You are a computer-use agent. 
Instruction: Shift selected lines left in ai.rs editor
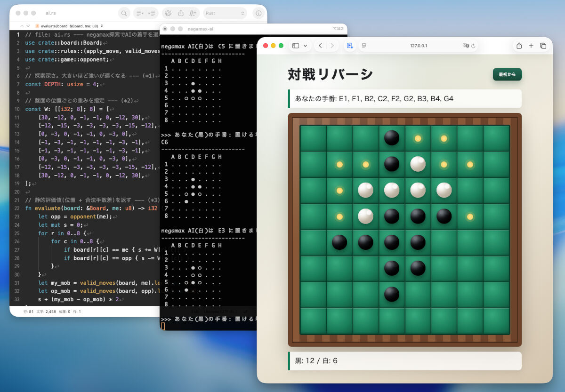[x=139, y=13]
